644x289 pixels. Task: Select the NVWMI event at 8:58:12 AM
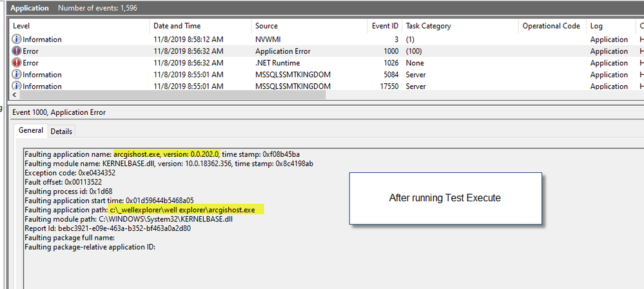(188, 39)
